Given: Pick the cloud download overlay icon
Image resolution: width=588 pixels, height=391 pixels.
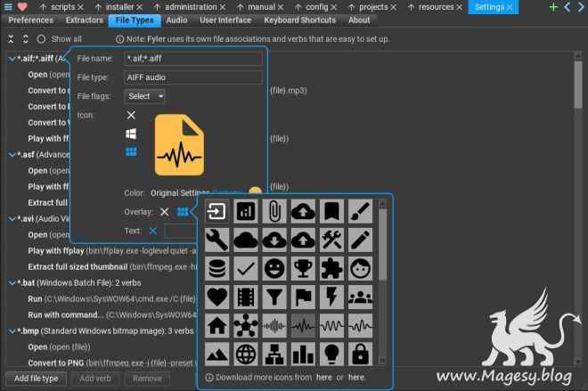Looking at the screenshot, I should 274,240.
